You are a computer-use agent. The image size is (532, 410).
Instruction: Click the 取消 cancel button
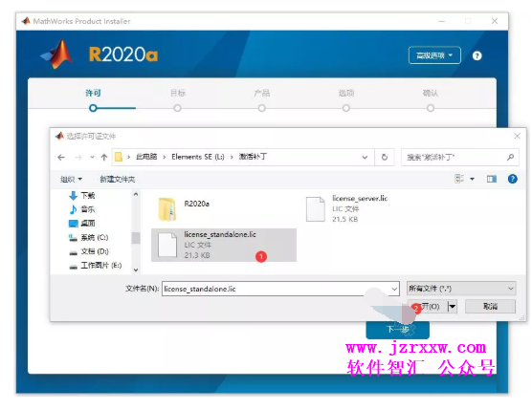coord(490,307)
